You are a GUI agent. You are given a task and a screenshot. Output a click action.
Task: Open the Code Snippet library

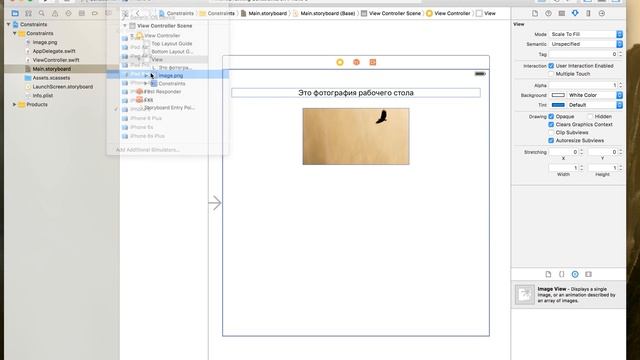click(562, 274)
